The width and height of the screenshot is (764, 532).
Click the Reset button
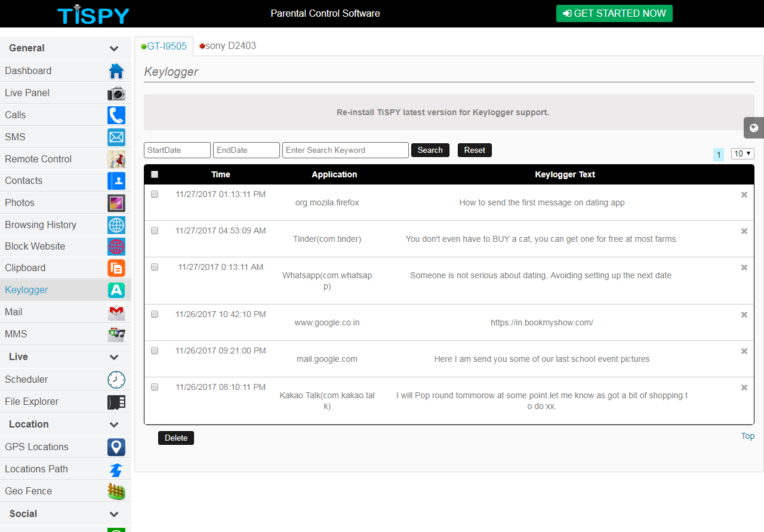point(475,150)
